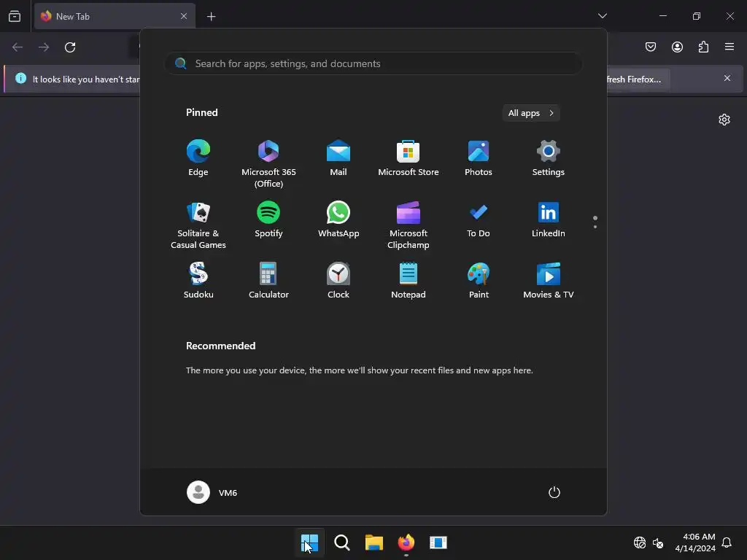The height and width of the screenshot is (560, 747).
Task: Launch Sudoku
Action: 198,281
